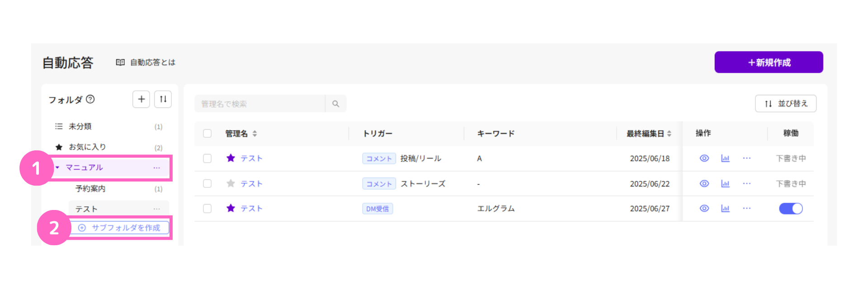Check the select-all checkbox in table header
The width and height of the screenshot is (868, 289).
(x=207, y=134)
